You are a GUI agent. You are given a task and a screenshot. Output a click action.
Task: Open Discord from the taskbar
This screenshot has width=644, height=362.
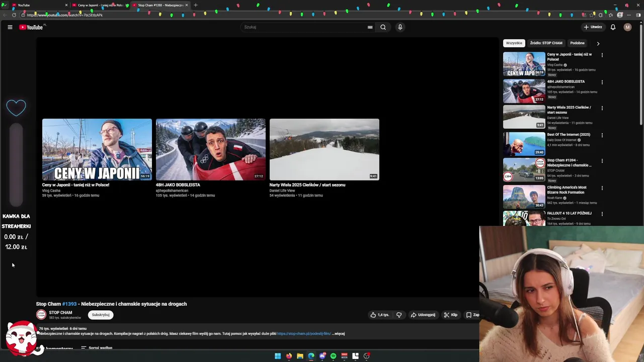(323, 356)
